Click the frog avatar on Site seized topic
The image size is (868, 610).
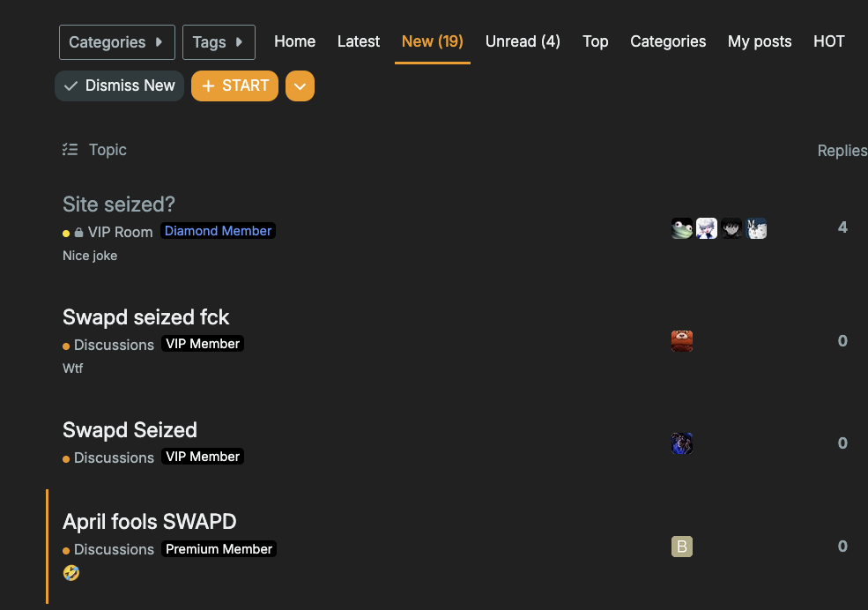coord(681,229)
